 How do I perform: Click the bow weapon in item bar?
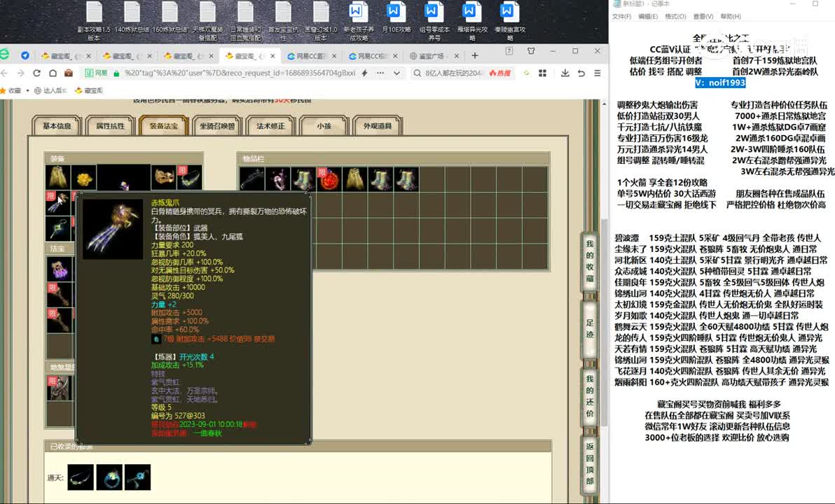pos(252,178)
